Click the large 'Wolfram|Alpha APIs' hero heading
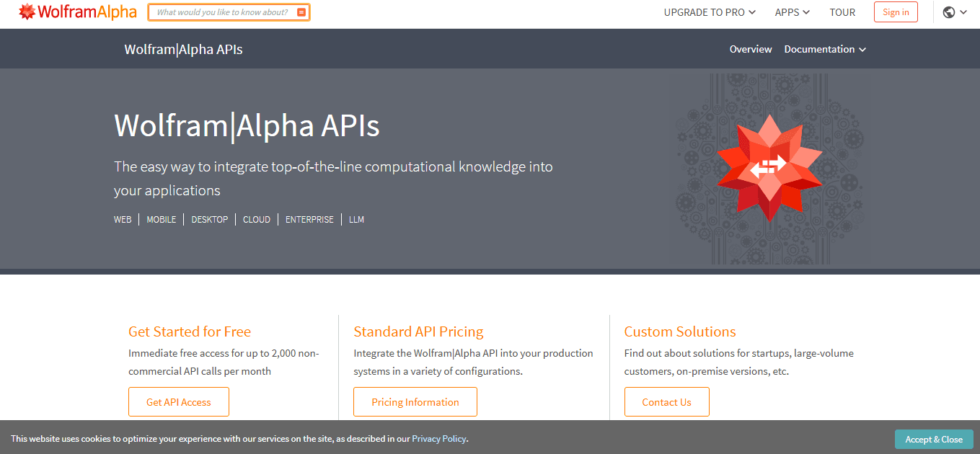980x454 pixels. [247, 125]
